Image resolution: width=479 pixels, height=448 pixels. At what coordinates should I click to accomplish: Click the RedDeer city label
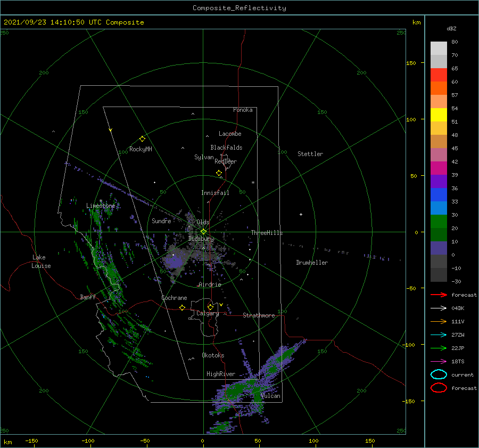(x=226, y=161)
